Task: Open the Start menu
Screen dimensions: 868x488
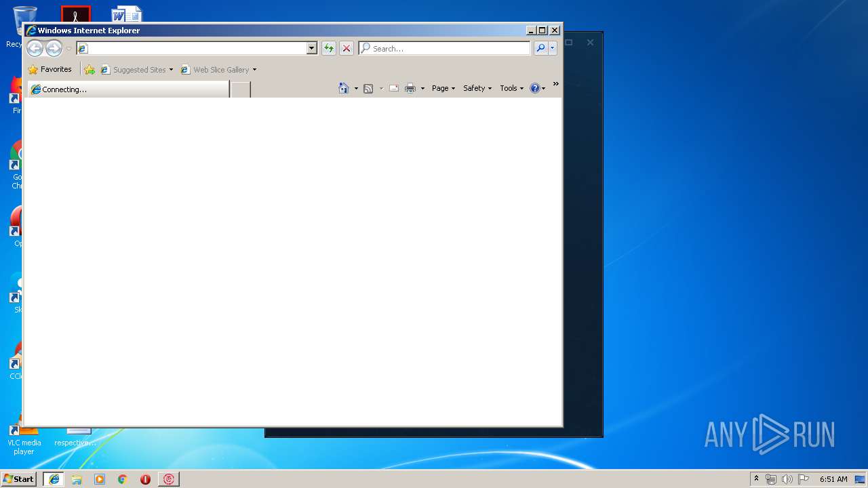Action: pos(18,479)
